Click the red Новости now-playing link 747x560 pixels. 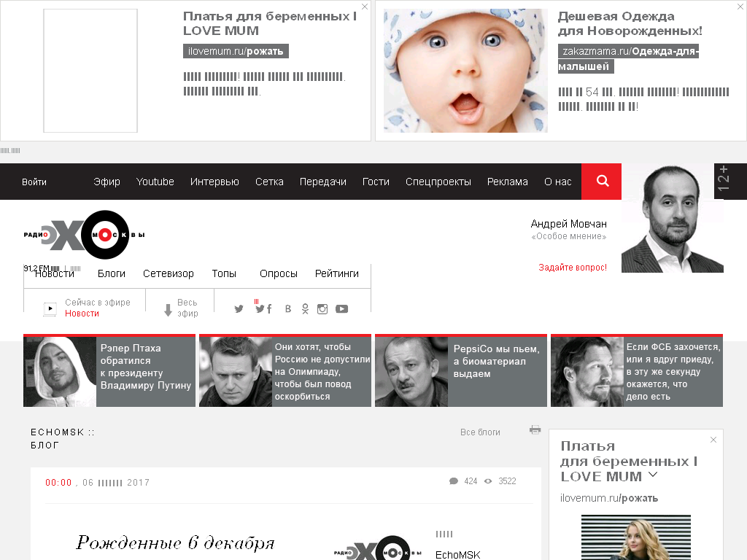(x=82, y=314)
